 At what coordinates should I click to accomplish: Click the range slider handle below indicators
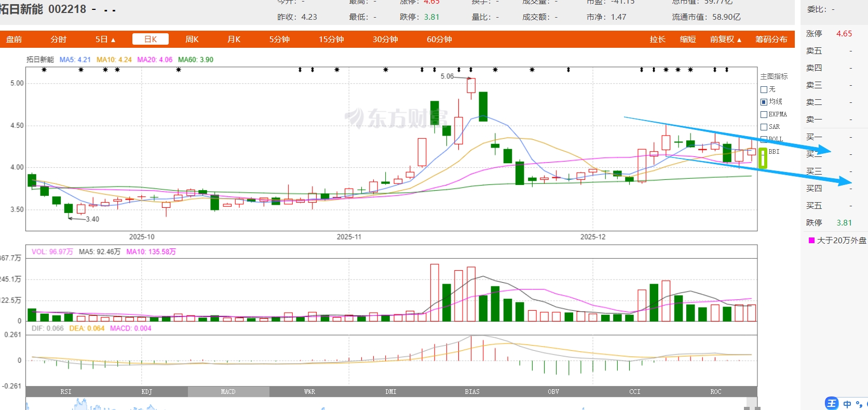[752, 404]
